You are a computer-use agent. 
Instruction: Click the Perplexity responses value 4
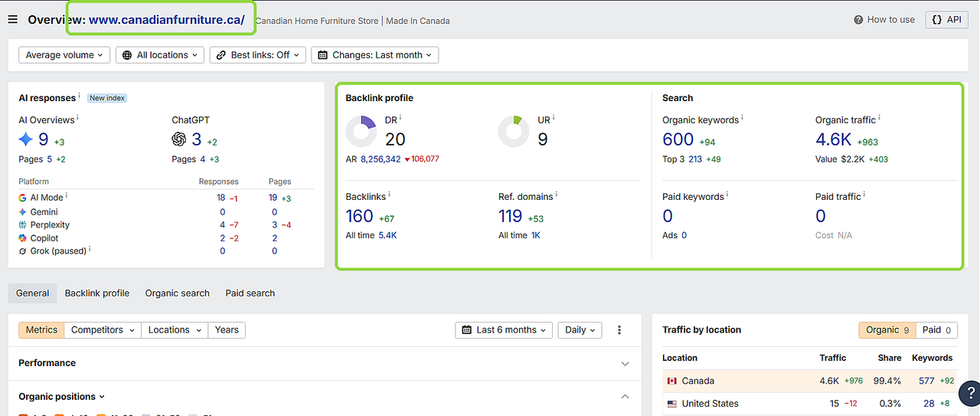point(223,224)
